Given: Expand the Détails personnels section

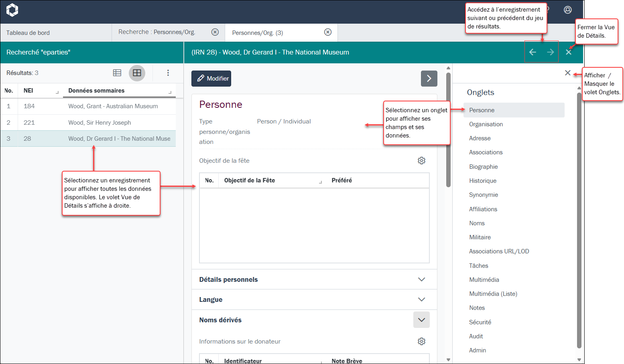Looking at the screenshot, I should point(314,279).
